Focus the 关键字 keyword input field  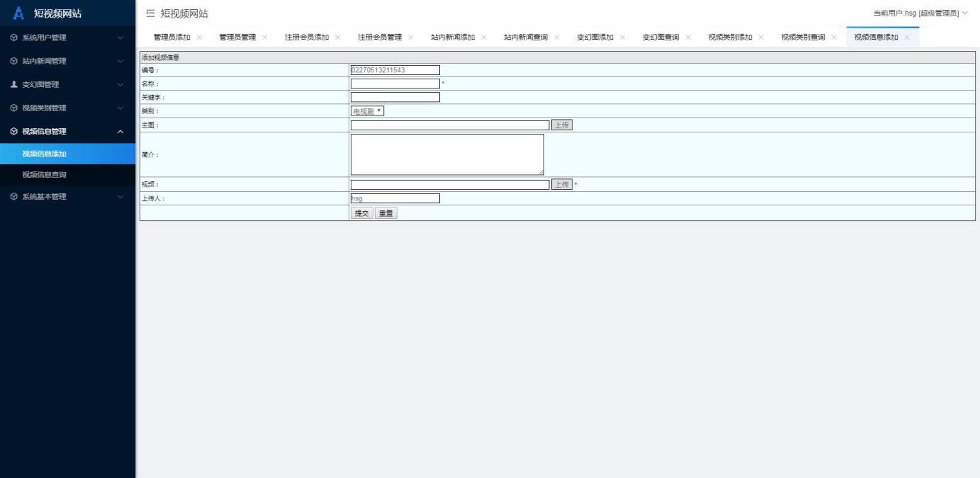(x=395, y=97)
